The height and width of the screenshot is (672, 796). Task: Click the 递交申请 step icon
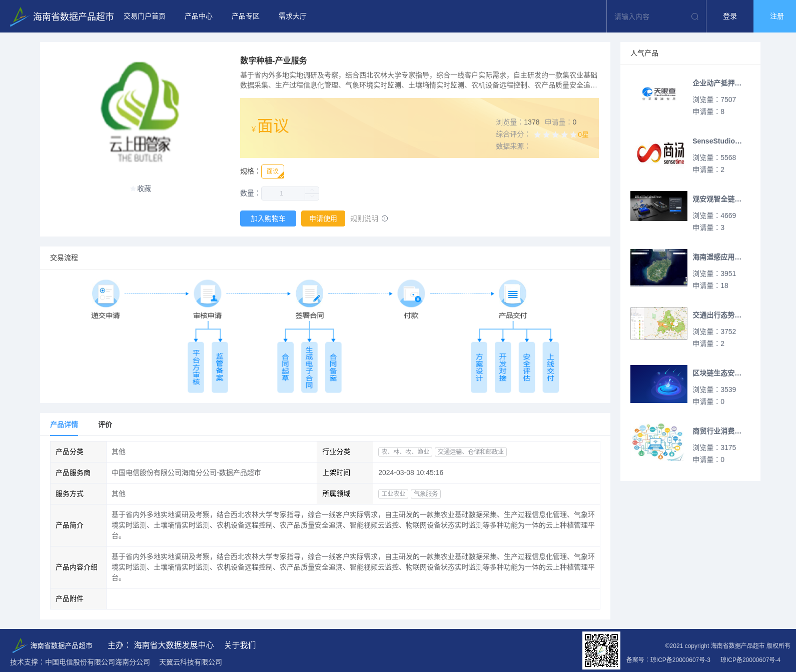pyautogui.click(x=106, y=293)
